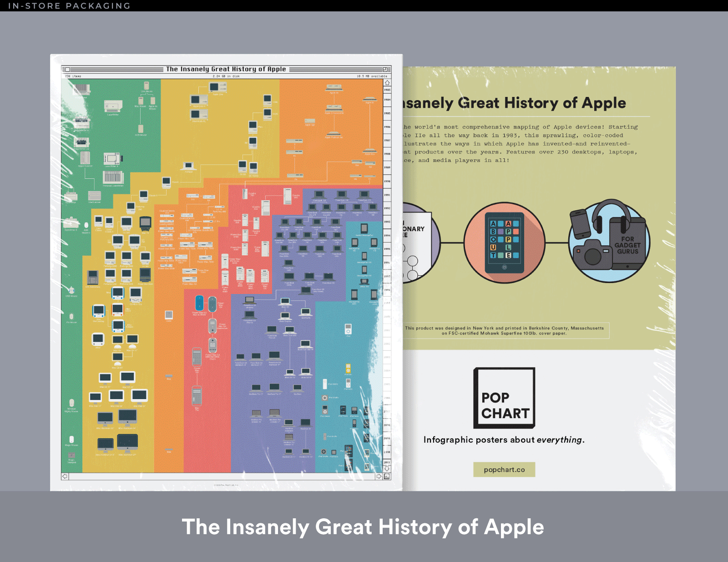
Task: Click the left scroll arrow on poster
Action: click(x=65, y=476)
